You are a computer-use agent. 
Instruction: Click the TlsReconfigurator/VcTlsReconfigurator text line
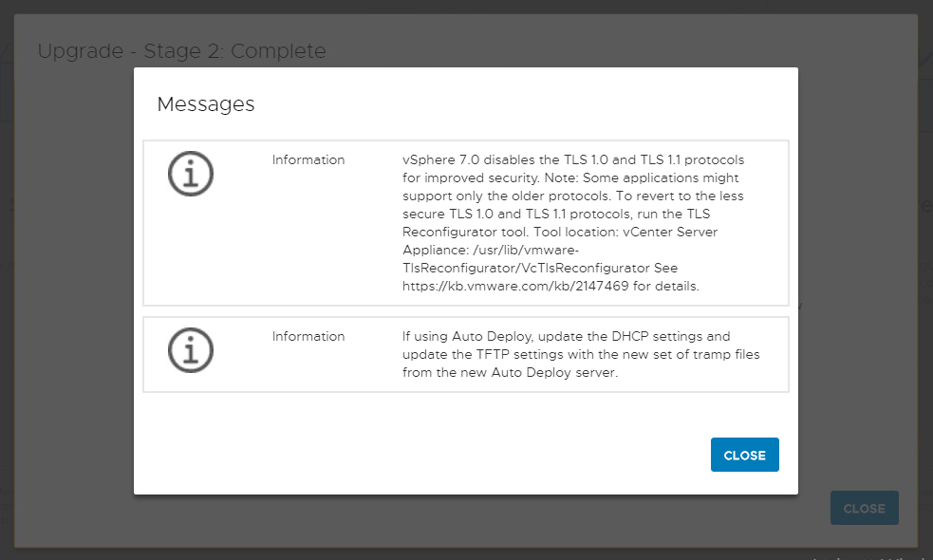(540, 268)
